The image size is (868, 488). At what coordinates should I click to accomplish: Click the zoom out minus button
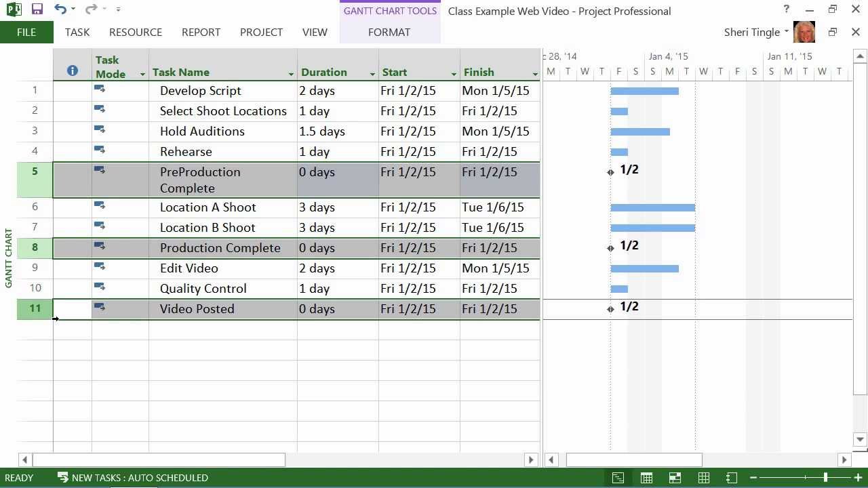point(753,478)
